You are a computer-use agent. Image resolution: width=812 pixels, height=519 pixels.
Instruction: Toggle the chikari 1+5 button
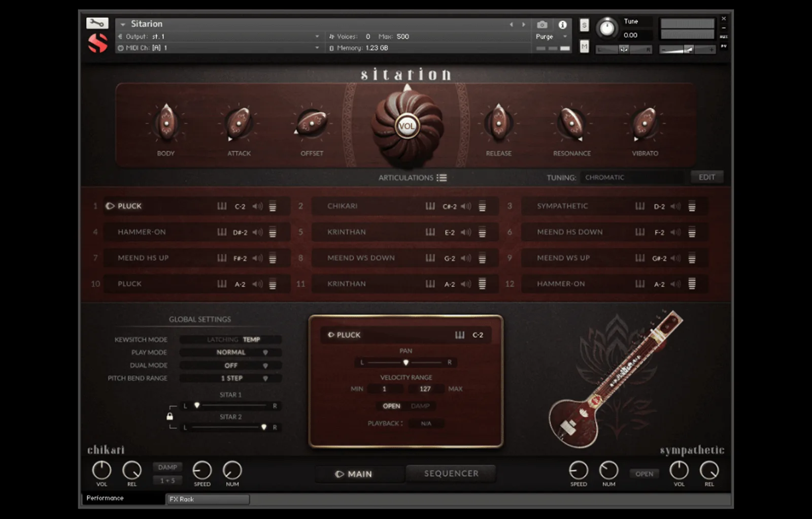[167, 480]
